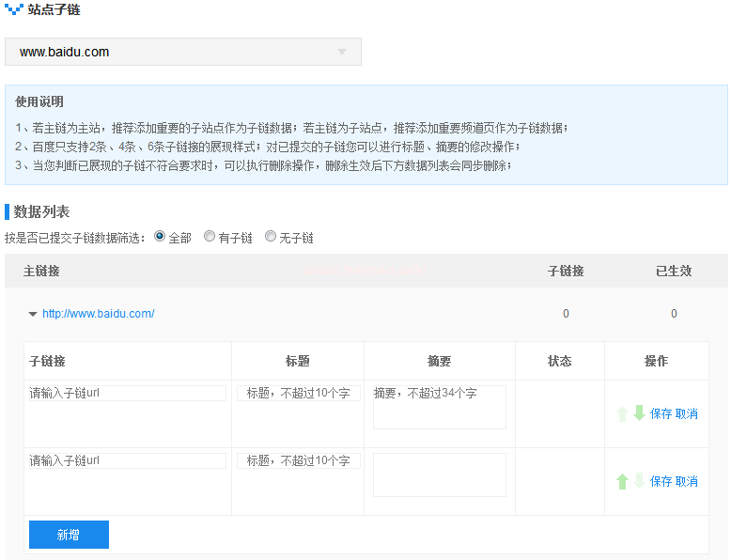Image resolution: width=731 pixels, height=560 pixels.
Task: Open the www.baidu.com site dropdown
Action: click(x=183, y=52)
